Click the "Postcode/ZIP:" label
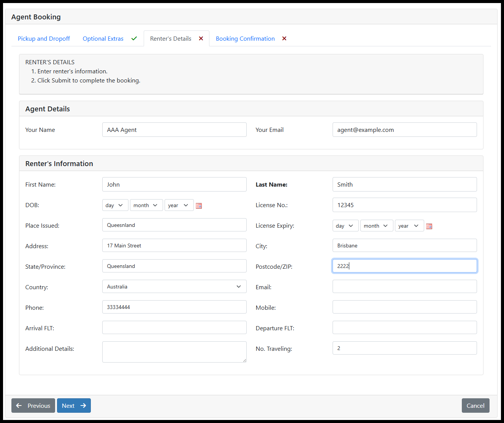Viewport: 504px width, 423px height. (274, 267)
